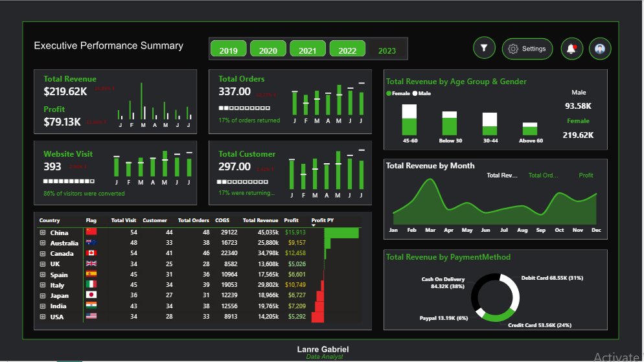Select the Profit chart legend item
Viewport: 644px width, 362px height.
(x=586, y=175)
